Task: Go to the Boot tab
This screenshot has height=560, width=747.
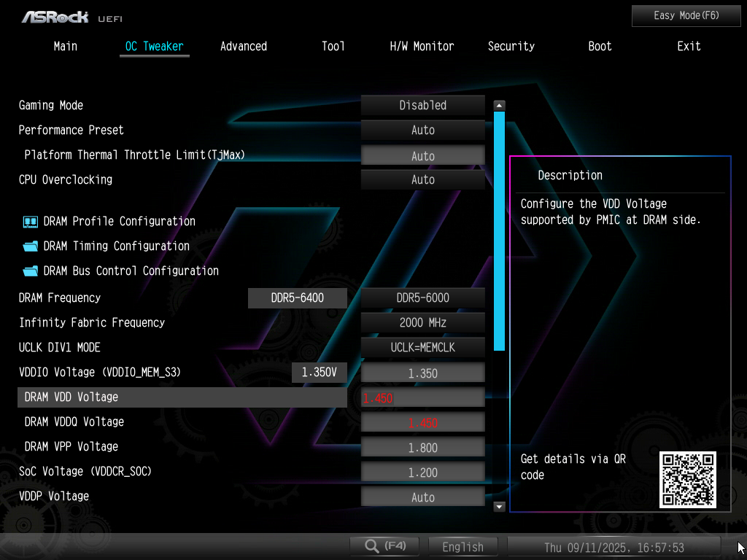Action: (600, 46)
